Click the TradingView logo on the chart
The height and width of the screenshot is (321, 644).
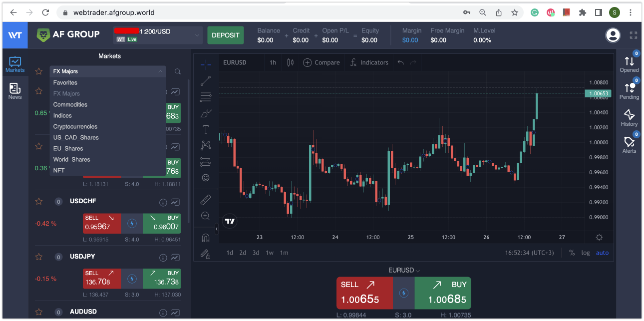tap(230, 221)
